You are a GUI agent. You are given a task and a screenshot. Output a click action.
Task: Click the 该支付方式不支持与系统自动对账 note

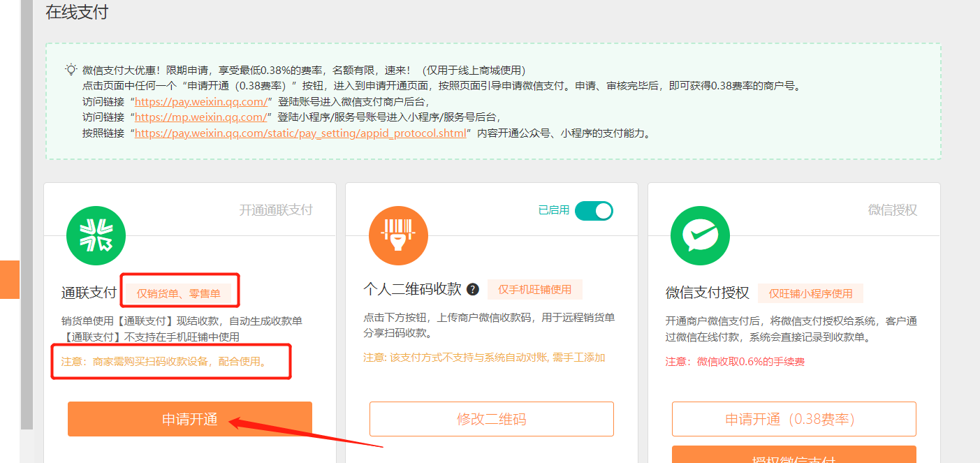[484, 358]
